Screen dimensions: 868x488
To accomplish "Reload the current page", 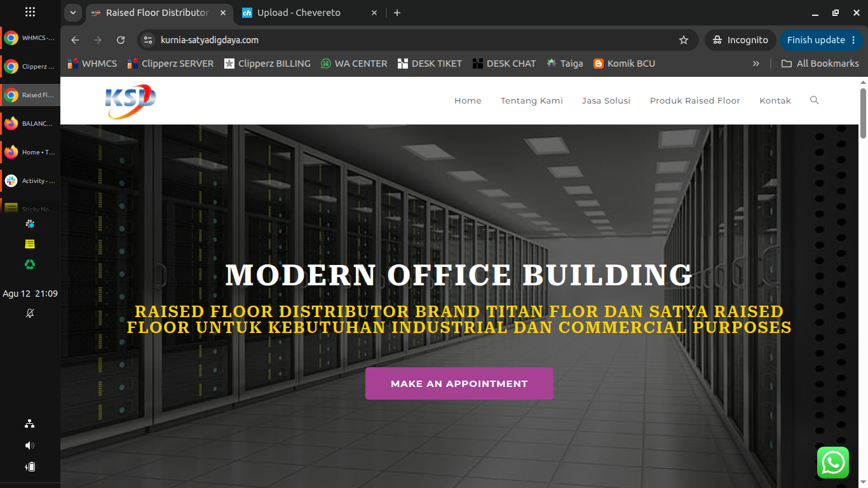I will click(121, 40).
